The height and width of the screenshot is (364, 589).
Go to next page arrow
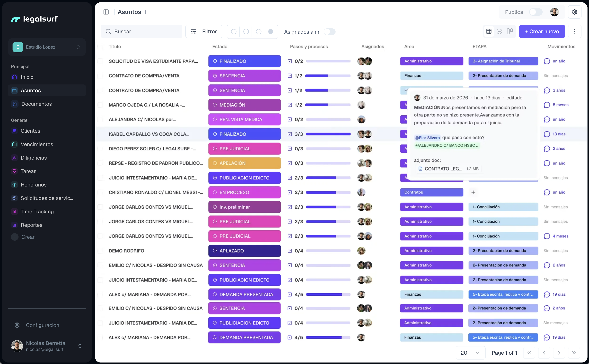pos(559,353)
